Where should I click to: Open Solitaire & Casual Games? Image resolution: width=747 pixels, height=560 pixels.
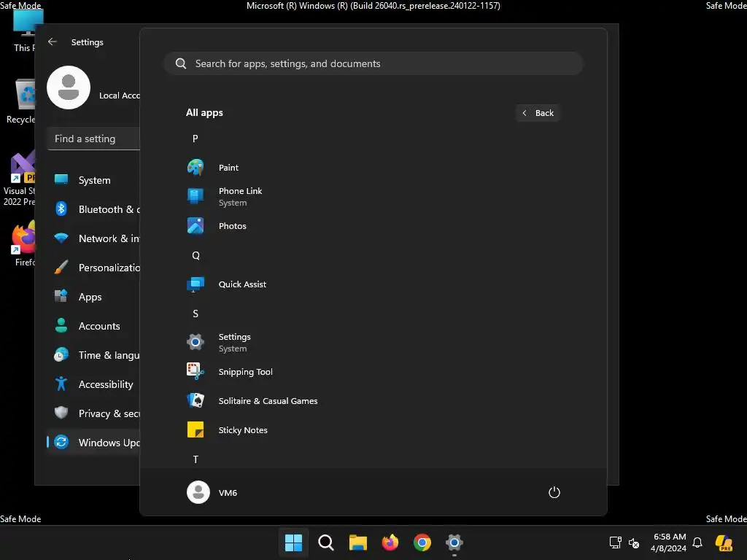coord(373,401)
